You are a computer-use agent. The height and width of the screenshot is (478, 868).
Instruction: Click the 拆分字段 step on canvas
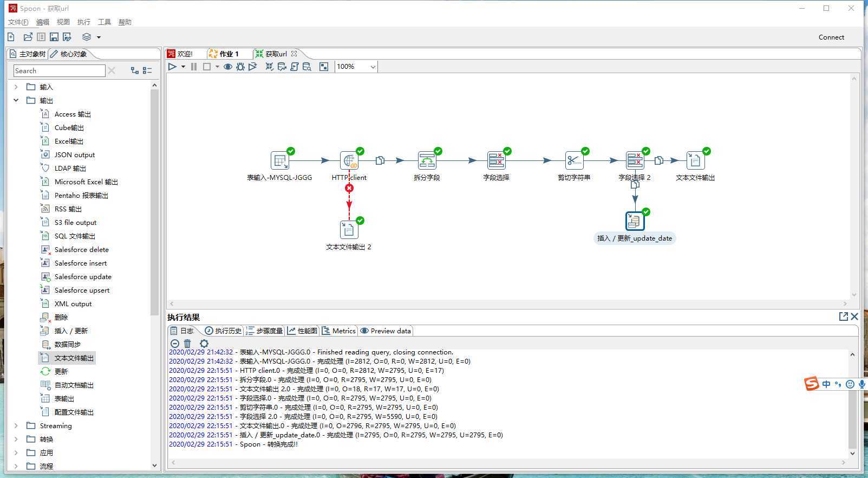coord(427,160)
